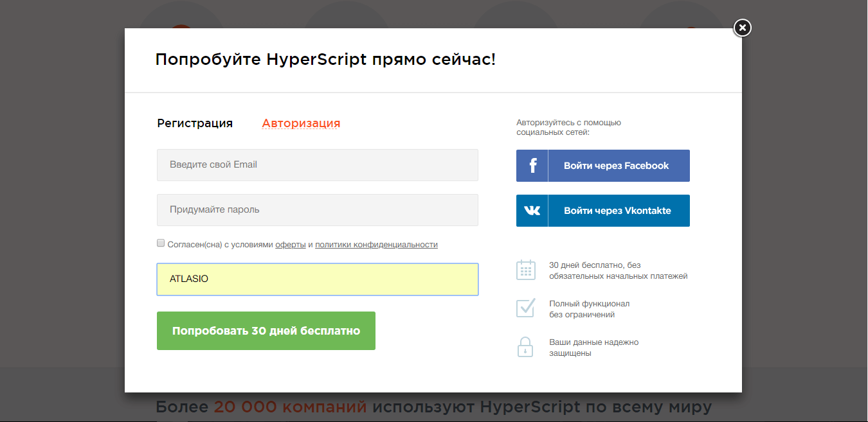Close the registration popup with the X icon
The width and height of the screenshot is (868, 422).
(x=742, y=28)
